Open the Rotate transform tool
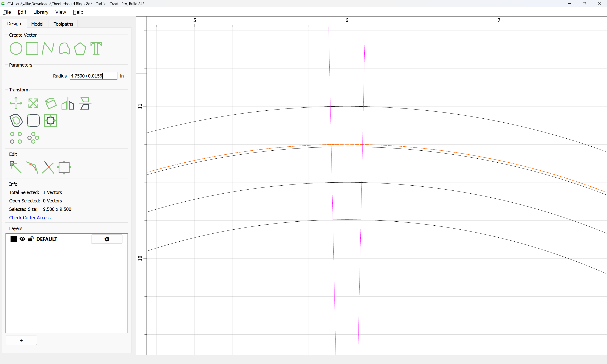The width and height of the screenshot is (607, 364). (51, 103)
